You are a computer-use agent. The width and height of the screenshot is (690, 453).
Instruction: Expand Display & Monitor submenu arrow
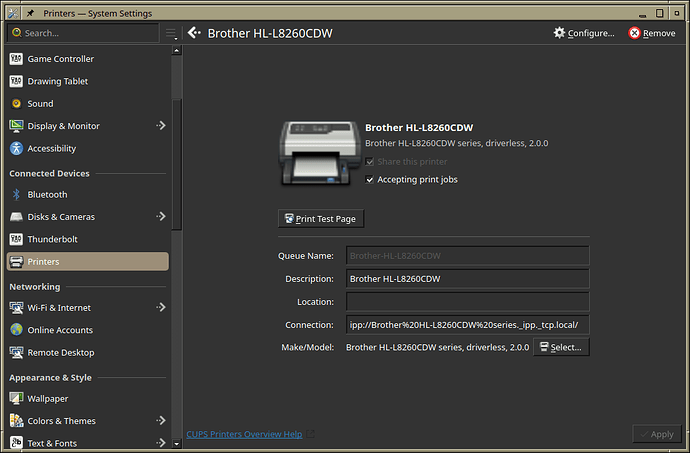click(161, 126)
